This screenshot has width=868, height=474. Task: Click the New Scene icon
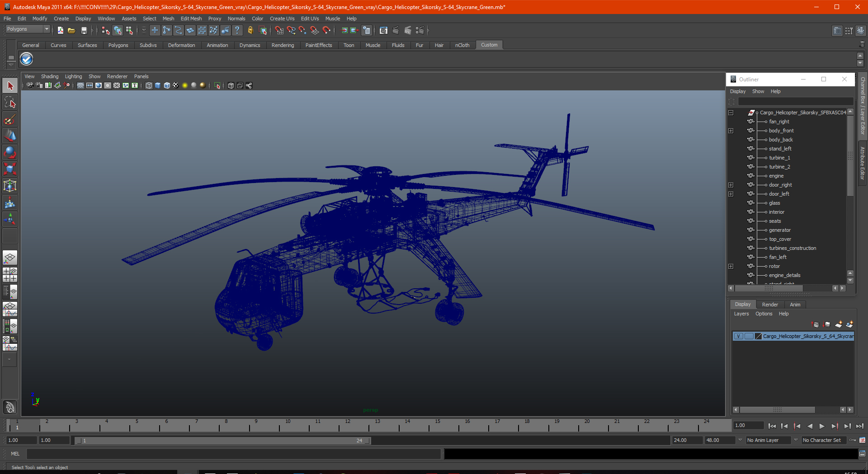click(x=60, y=30)
